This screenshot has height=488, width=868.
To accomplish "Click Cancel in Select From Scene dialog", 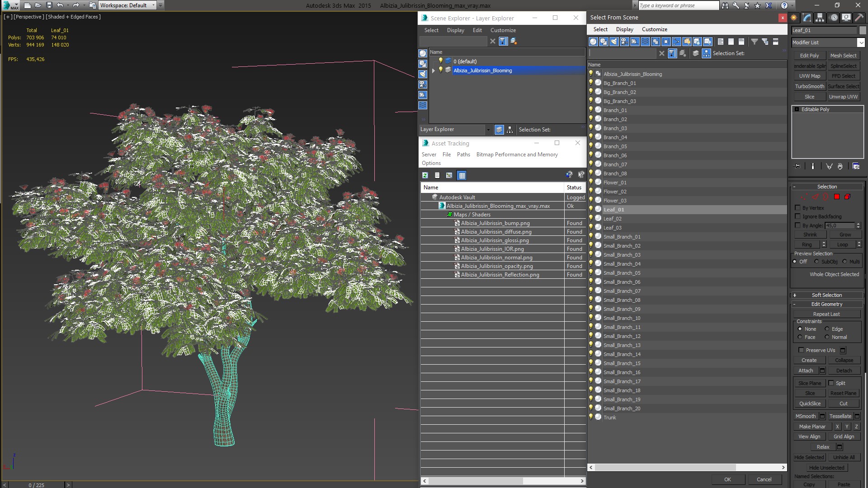I will 764,479.
